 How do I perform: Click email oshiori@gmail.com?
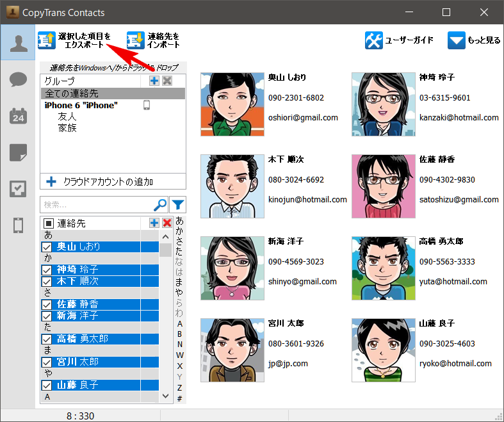(303, 118)
